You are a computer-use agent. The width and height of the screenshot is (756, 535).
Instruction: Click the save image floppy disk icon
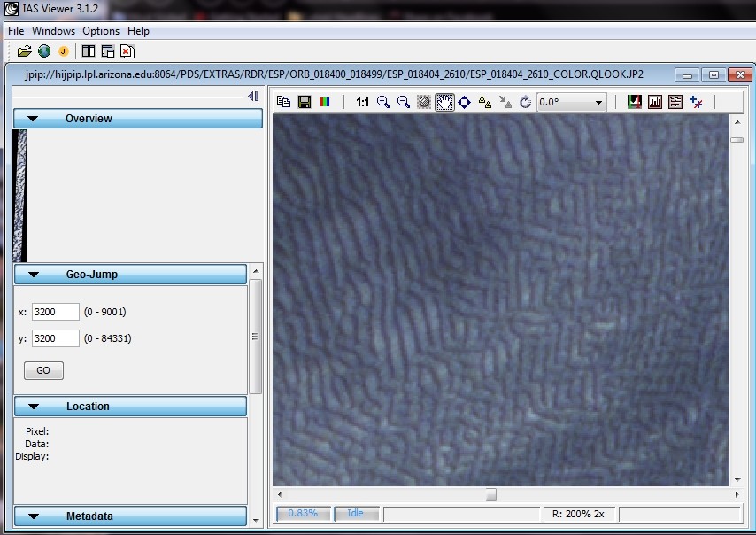tap(305, 102)
